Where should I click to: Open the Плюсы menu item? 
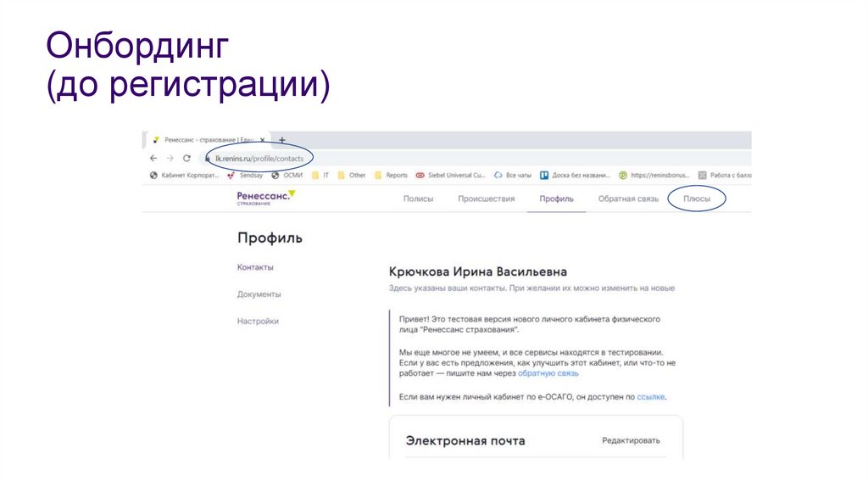tap(697, 199)
